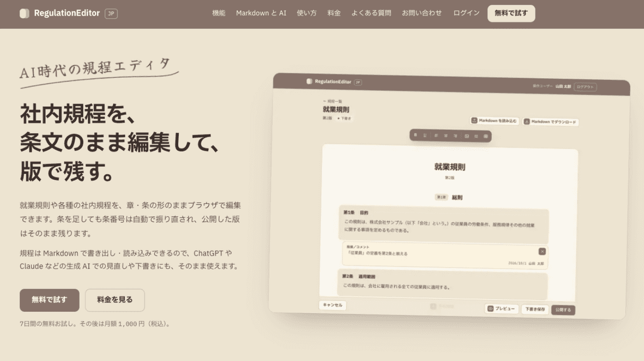
Task: Click the 7日間の無料お試し pricing note
Action: pyautogui.click(x=95, y=324)
